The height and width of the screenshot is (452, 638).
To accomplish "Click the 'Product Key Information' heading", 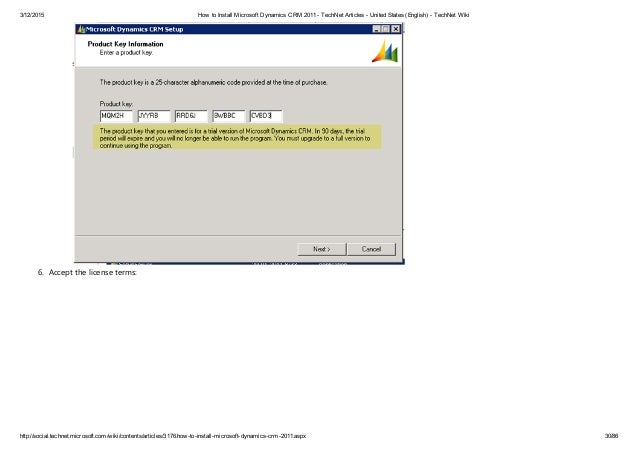I will coord(125,44).
